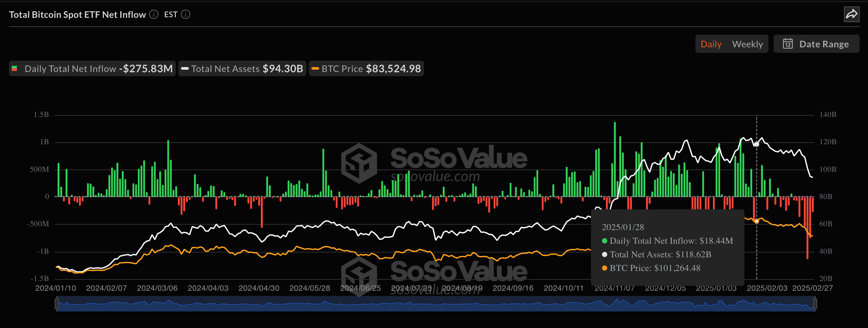Click left axis label -500M
This screenshot has height=328, width=868.
(x=38, y=224)
